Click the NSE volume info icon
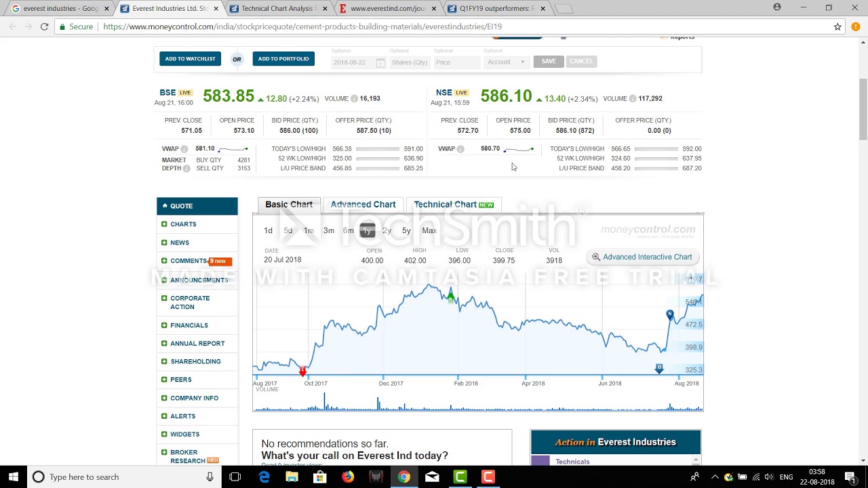 pos(633,99)
